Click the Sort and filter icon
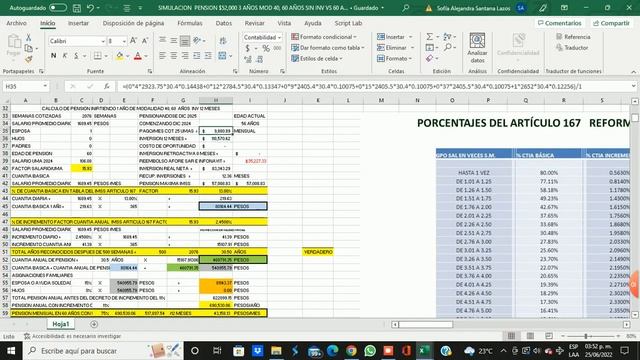 447,37
